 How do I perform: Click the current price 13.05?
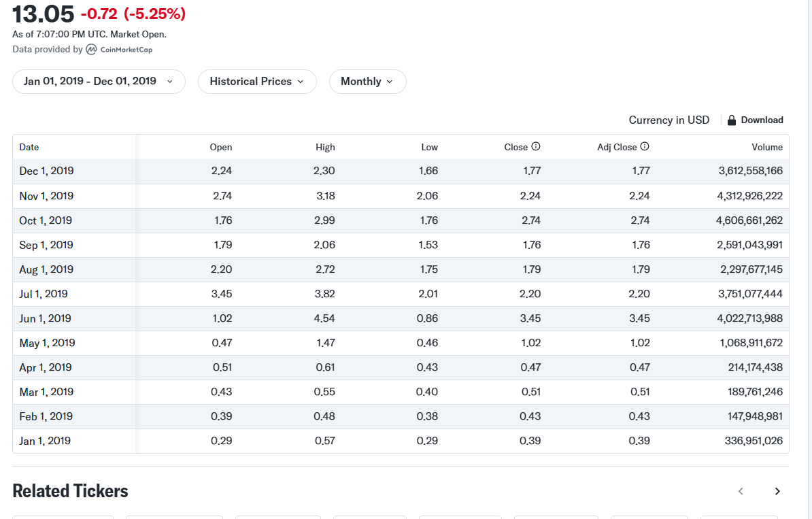point(44,14)
